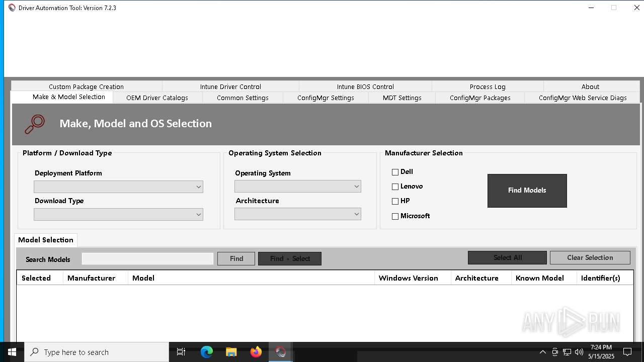
Task: Enable the Dell manufacturer checkbox
Action: click(395, 172)
